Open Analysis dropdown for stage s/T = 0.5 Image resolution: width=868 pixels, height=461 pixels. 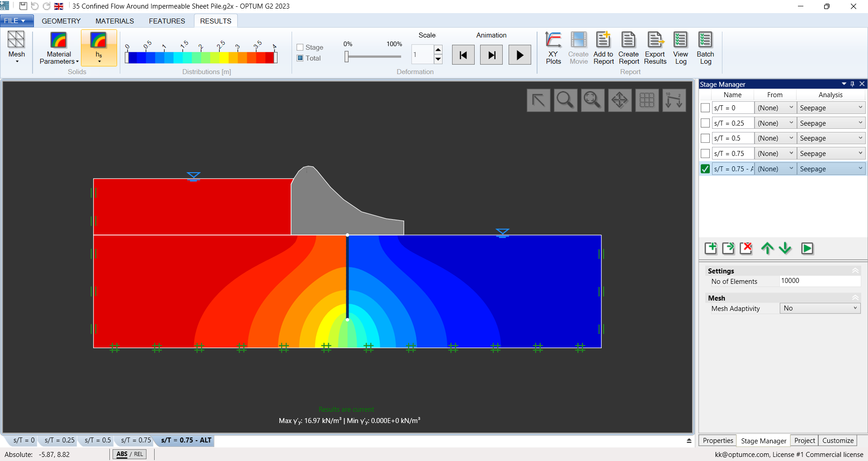831,138
